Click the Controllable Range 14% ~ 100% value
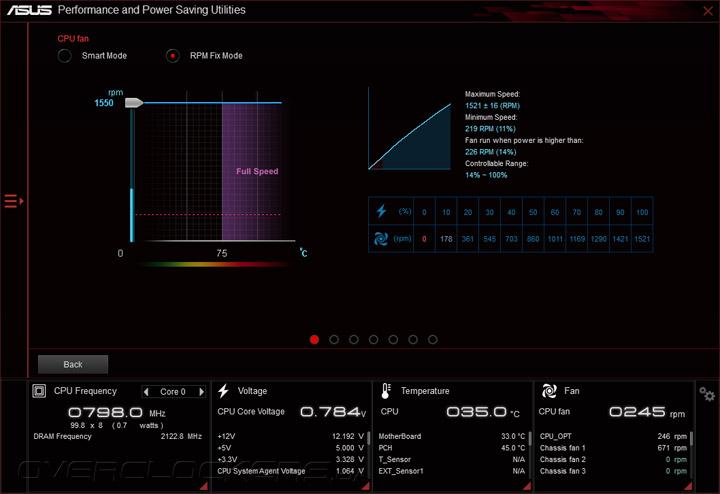The width and height of the screenshot is (720, 494). [486, 175]
